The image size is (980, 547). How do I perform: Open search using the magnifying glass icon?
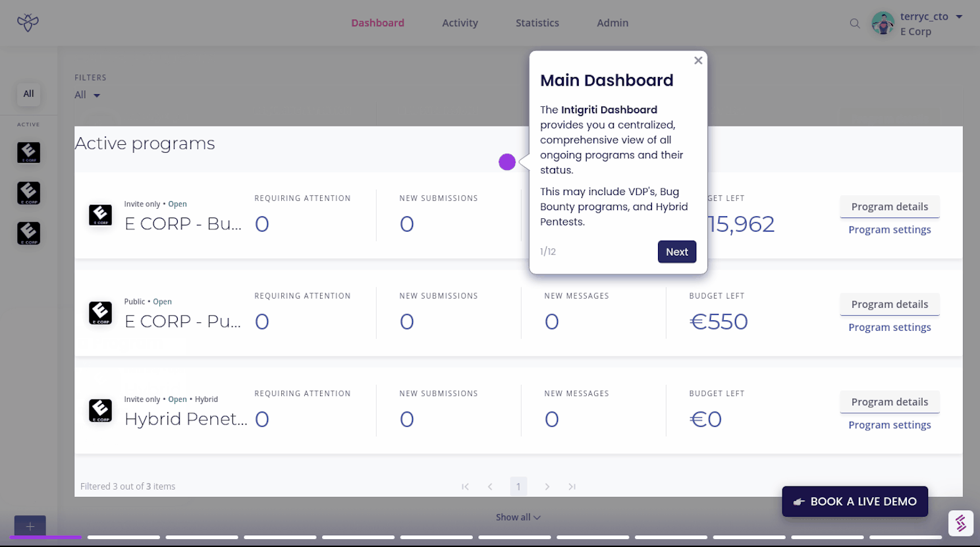[x=854, y=23]
